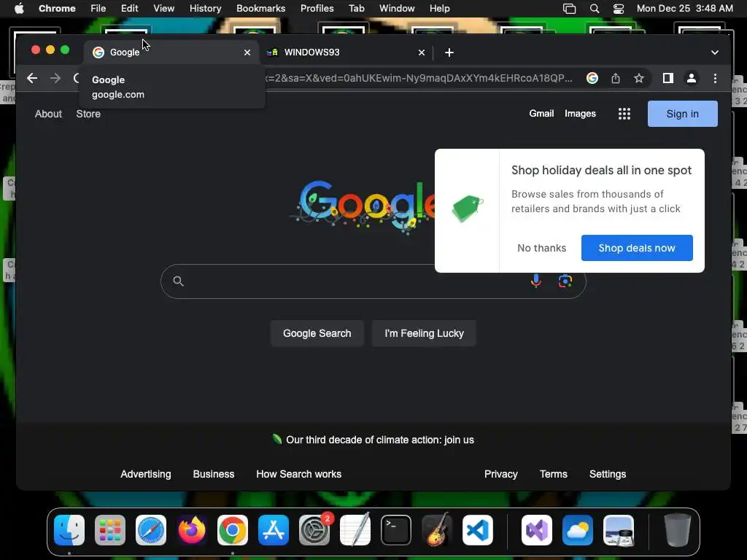Viewport: 747px width, 560px height.
Task: Click the menu bar date and time
Action: (x=684, y=9)
